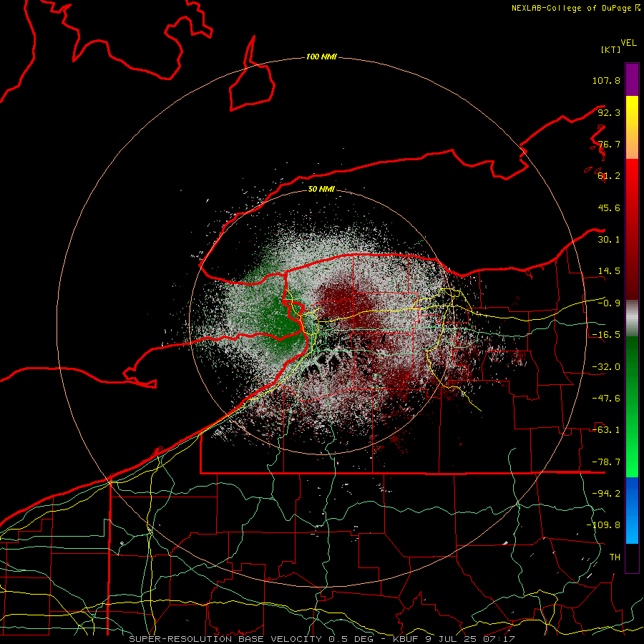
Task: Click the Super-Resolution Base Velocity caption
Action: (321, 639)
